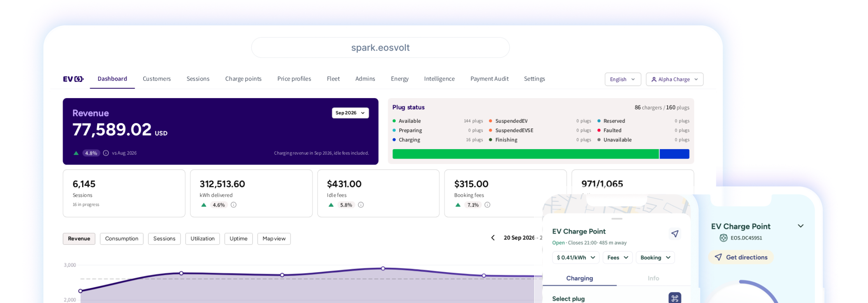Image resolution: width=868 pixels, height=303 pixels.
Task: Go to the previous date range with the left arrow
Action: click(493, 238)
